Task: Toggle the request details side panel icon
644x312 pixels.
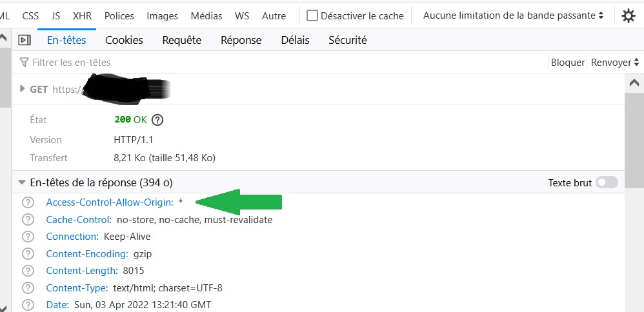Action: pyautogui.click(x=25, y=40)
